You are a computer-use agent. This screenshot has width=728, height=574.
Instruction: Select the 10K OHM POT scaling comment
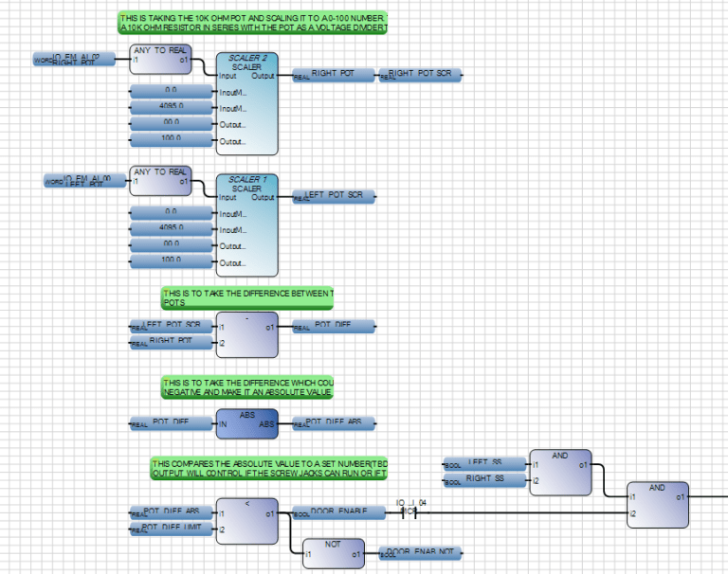click(252, 23)
